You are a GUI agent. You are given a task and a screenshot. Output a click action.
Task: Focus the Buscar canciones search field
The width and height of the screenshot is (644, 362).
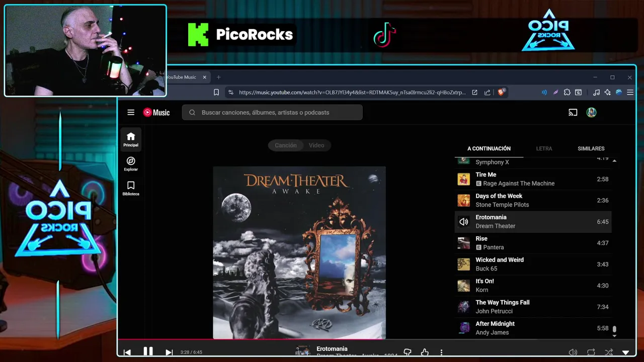(x=272, y=113)
